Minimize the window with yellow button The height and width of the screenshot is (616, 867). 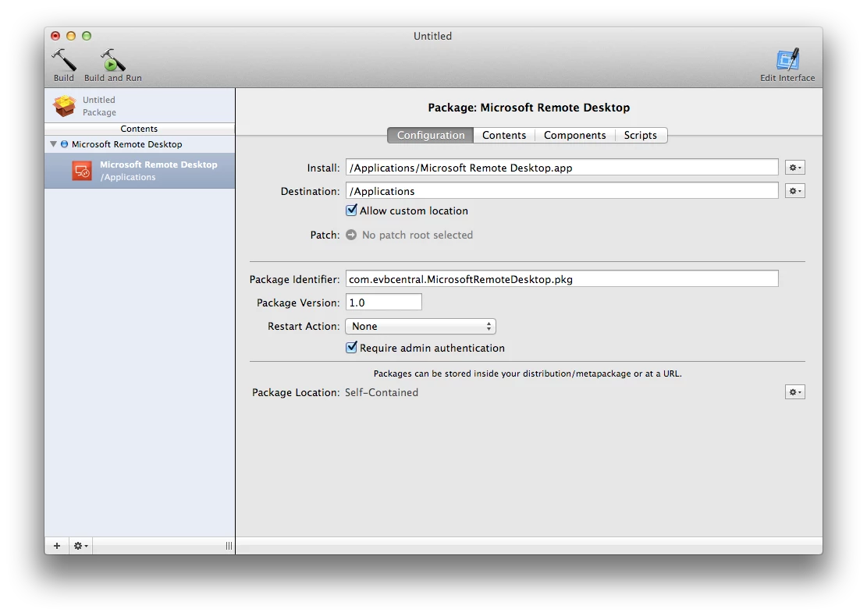point(71,36)
